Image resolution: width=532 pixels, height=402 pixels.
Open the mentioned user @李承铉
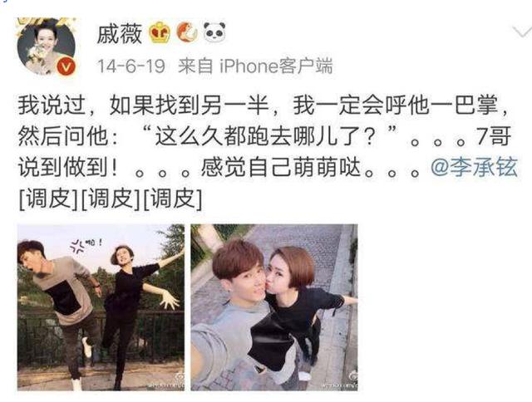pos(474,167)
